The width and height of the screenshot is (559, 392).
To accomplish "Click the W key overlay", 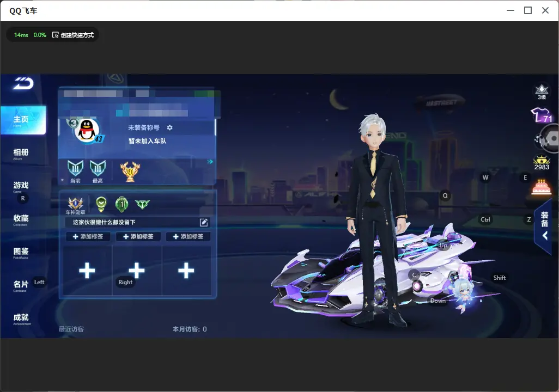I will 485,177.
